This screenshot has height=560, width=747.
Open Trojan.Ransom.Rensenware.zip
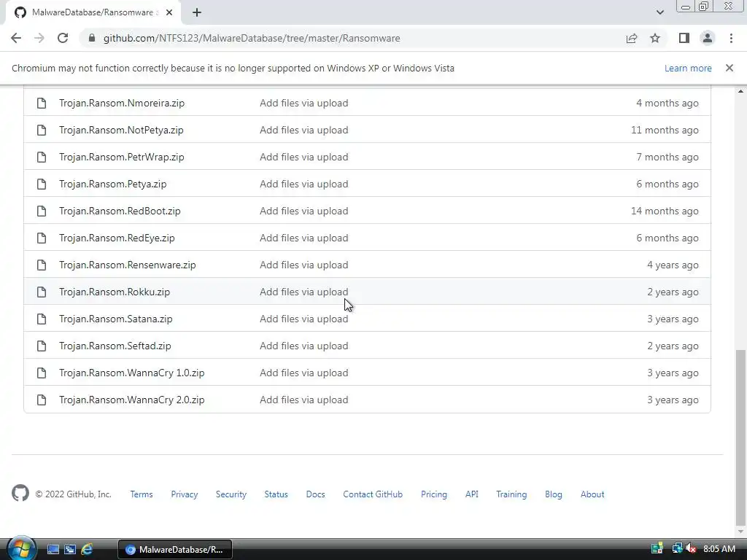(127, 265)
